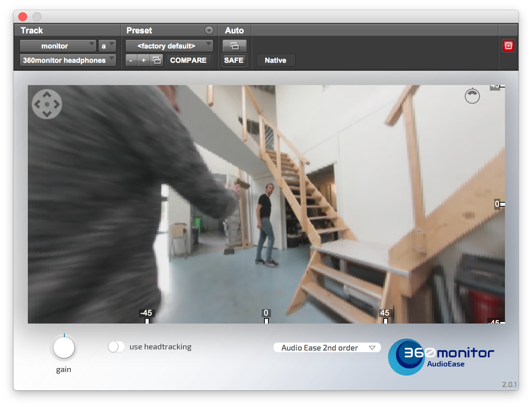Open the automation enable window icon
This screenshot has width=532, height=407.
tap(234, 46)
